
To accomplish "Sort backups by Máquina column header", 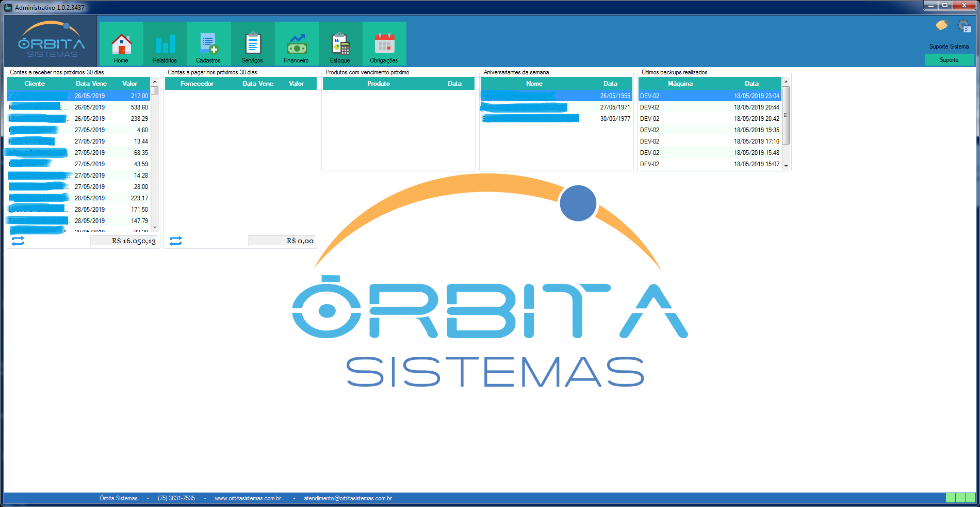I will [x=680, y=84].
